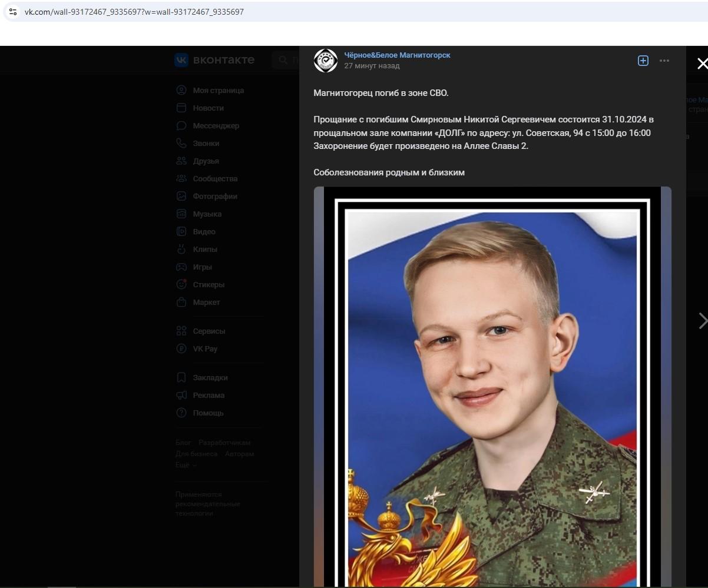708x588 pixels.
Task: Open the Разработчикам footer link
Action: pos(224,442)
